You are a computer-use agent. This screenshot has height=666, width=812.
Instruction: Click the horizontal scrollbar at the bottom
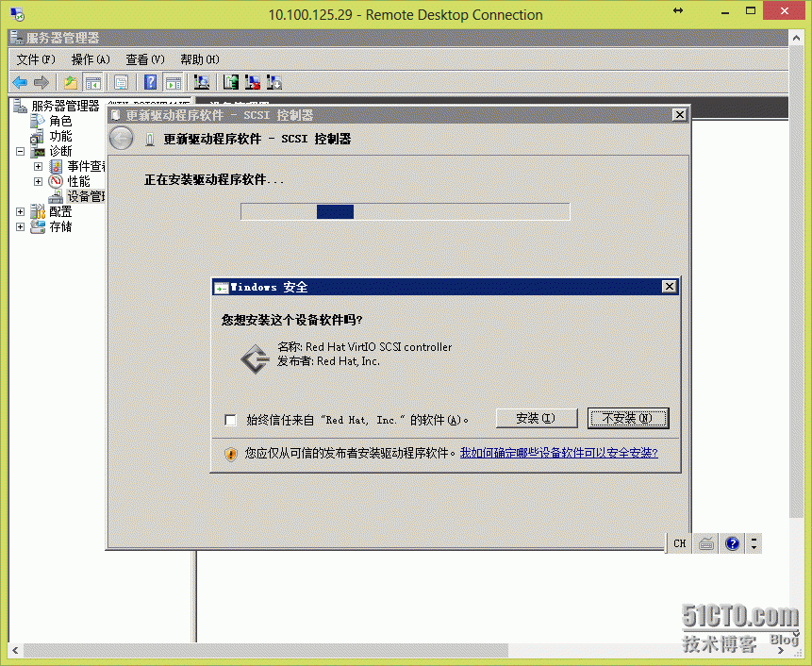(266, 650)
